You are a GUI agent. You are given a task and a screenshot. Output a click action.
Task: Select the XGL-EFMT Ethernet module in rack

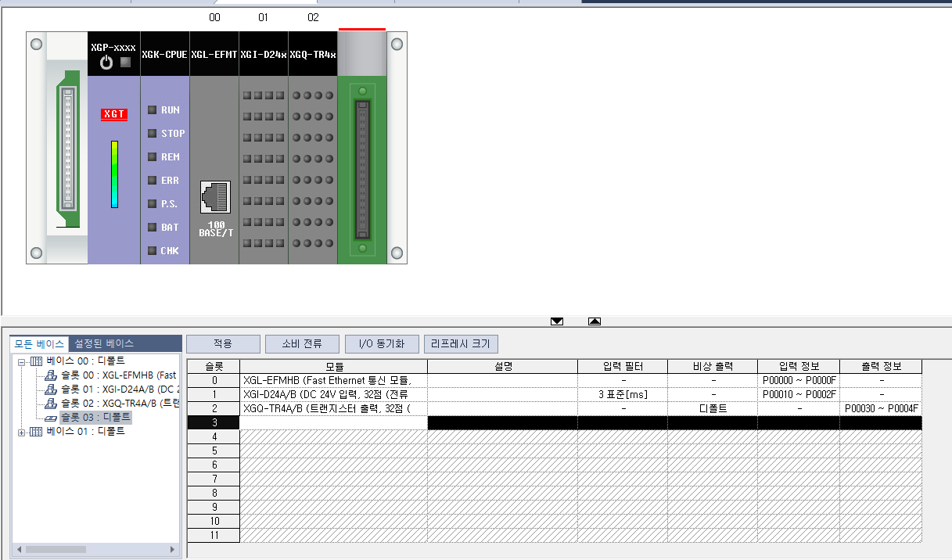[x=214, y=148]
